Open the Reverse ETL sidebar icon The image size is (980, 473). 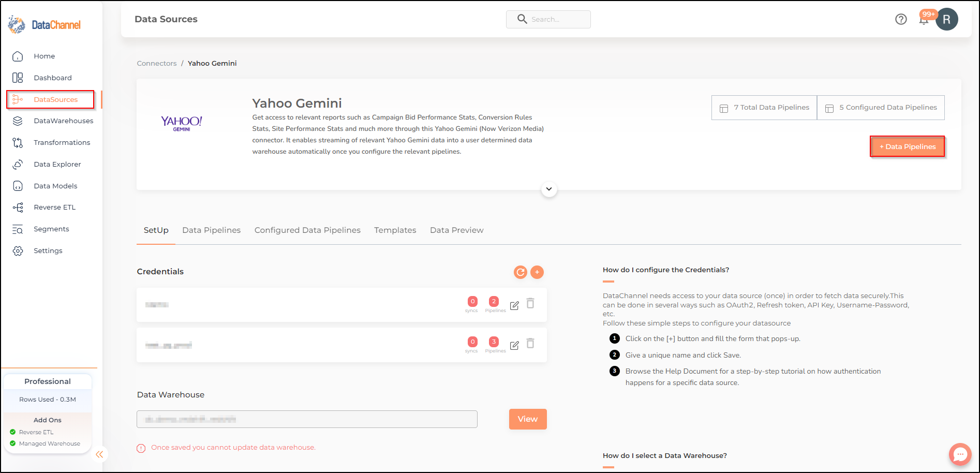pyautogui.click(x=18, y=208)
